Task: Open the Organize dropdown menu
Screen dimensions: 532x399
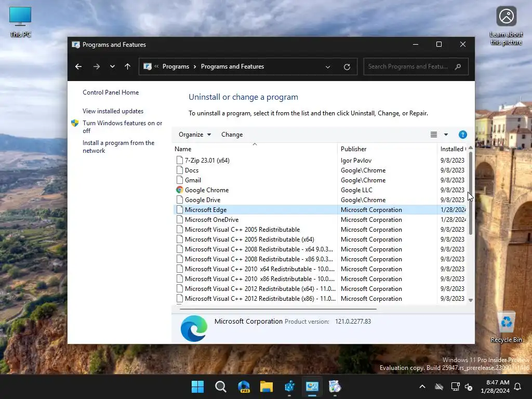Action: coord(195,135)
